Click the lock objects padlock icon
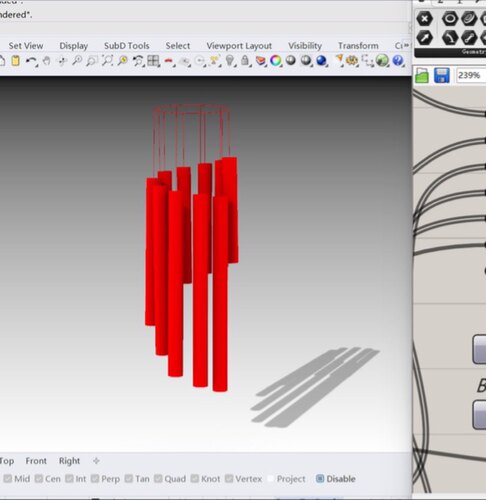 point(245,61)
